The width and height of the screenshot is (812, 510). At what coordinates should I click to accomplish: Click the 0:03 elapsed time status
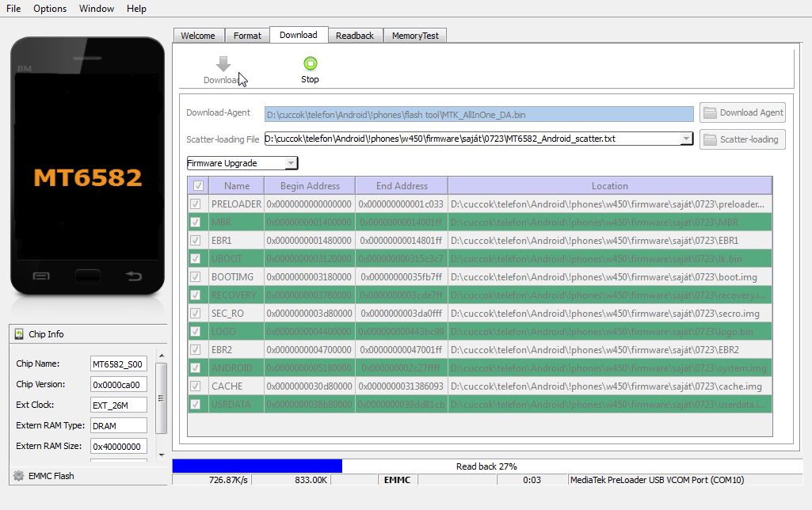(x=532, y=480)
